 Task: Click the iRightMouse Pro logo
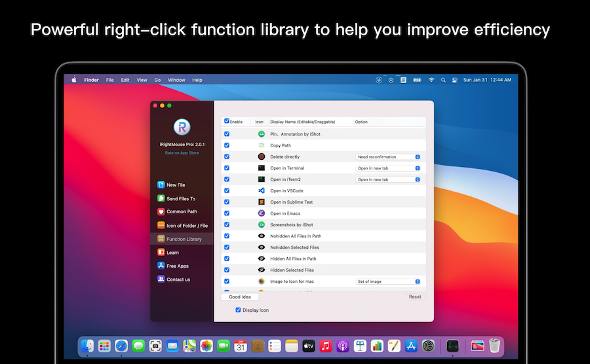(x=182, y=127)
